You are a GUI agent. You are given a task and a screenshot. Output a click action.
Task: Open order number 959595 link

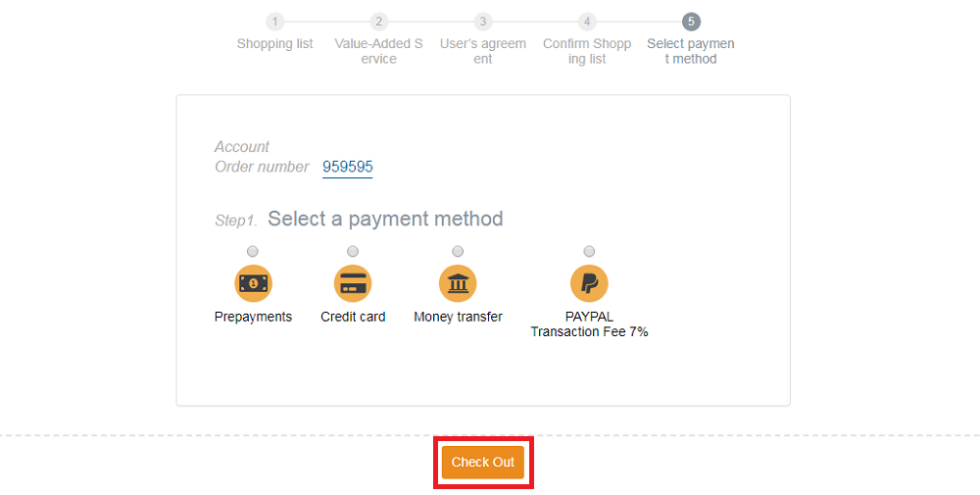[348, 167]
